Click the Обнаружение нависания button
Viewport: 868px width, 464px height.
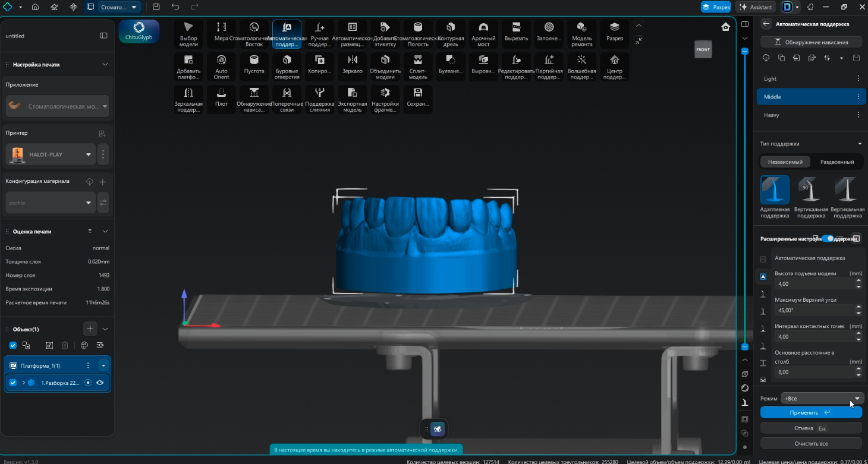[811, 42]
